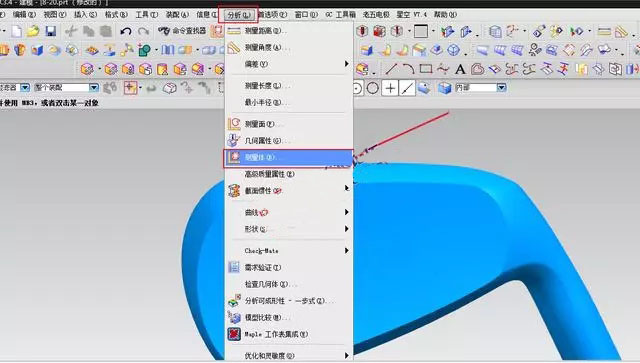Toggle the point-on-curve snap option

point(407,88)
